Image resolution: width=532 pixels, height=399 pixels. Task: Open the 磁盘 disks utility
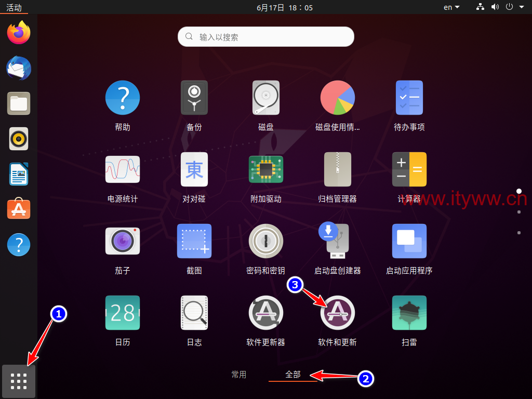coord(266,98)
